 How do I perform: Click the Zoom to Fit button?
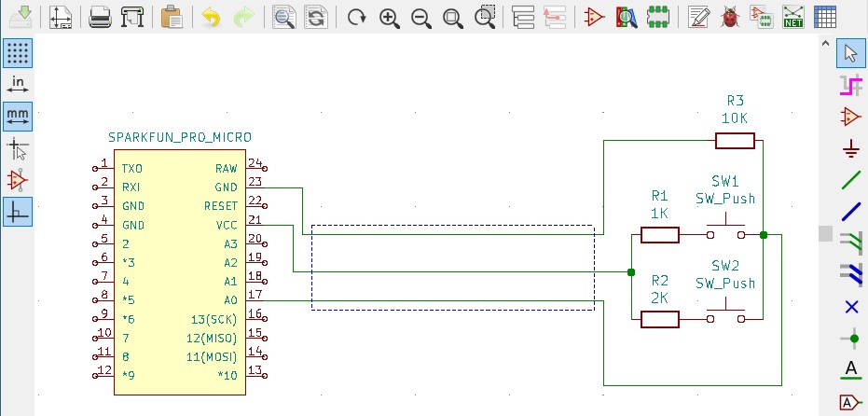(x=453, y=17)
